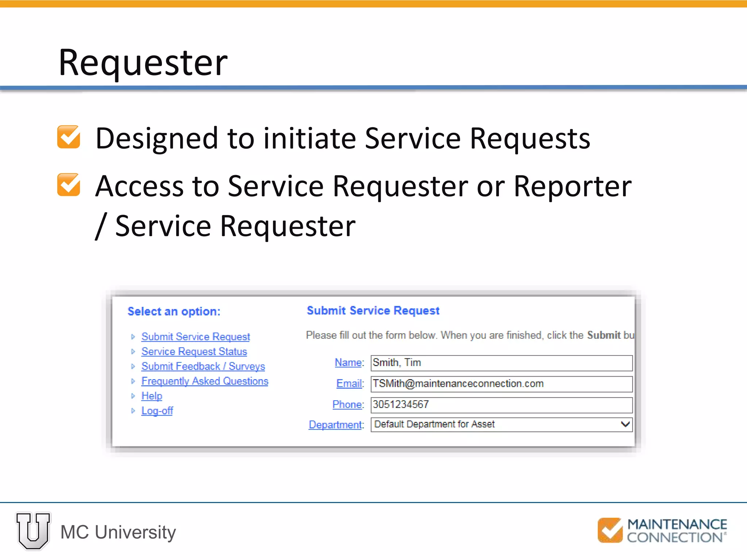Open Frequently Asked Questions link
The image size is (747, 560).
pyautogui.click(x=205, y=381)
